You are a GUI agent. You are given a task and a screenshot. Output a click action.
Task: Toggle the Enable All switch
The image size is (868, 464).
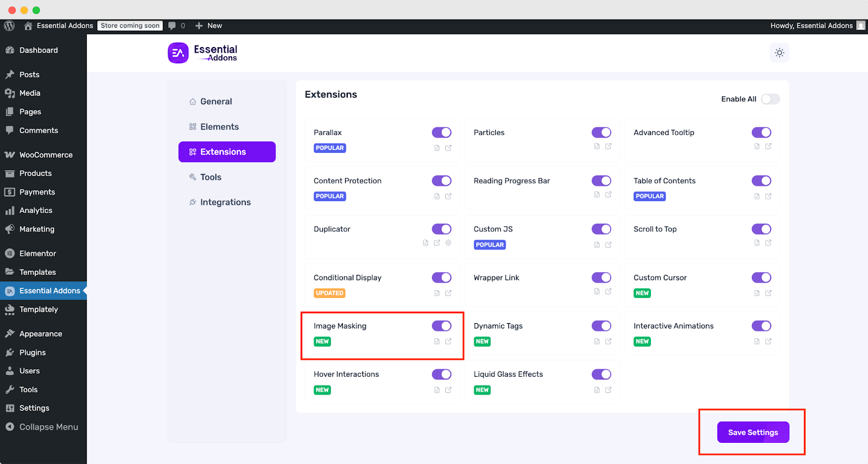pos(770,99)
